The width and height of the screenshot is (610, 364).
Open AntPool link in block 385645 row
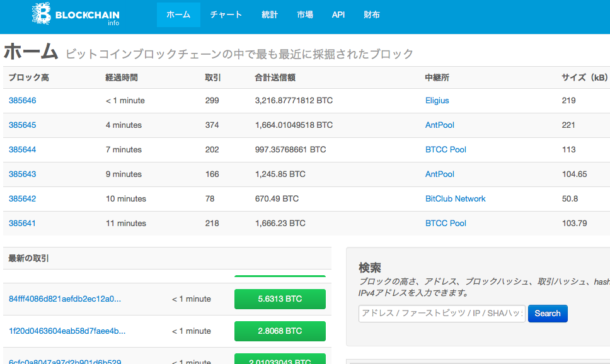tap(440, 125)
